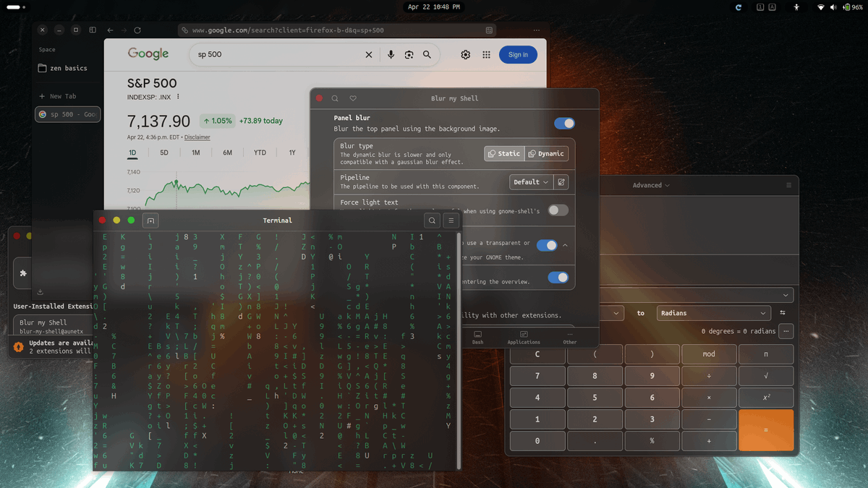Click the Google Sign in button

(x=518, y=54)
